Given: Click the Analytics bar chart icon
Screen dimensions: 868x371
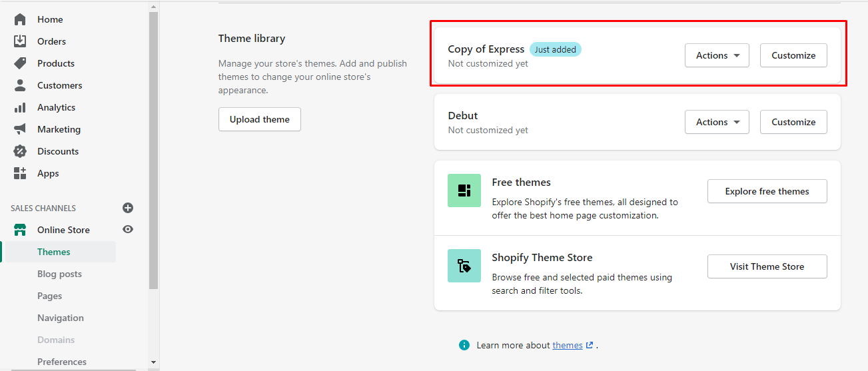Looking at the screenshot, I should pos(20,107).
